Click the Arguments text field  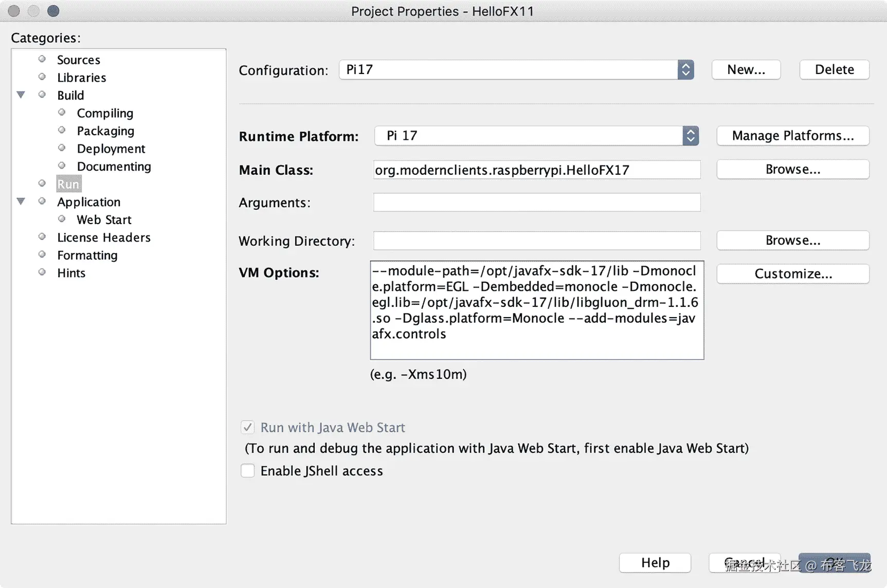tap(536, 203)
